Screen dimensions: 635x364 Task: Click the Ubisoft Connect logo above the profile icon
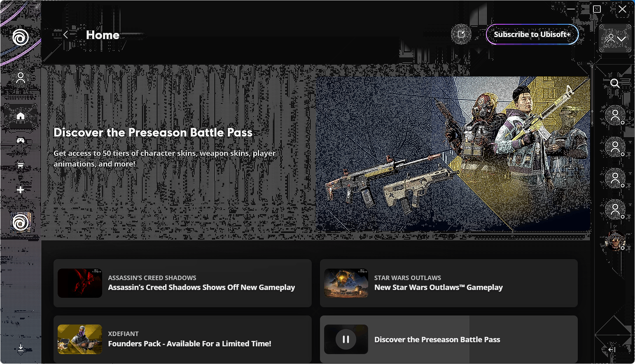tap(21, 38)
